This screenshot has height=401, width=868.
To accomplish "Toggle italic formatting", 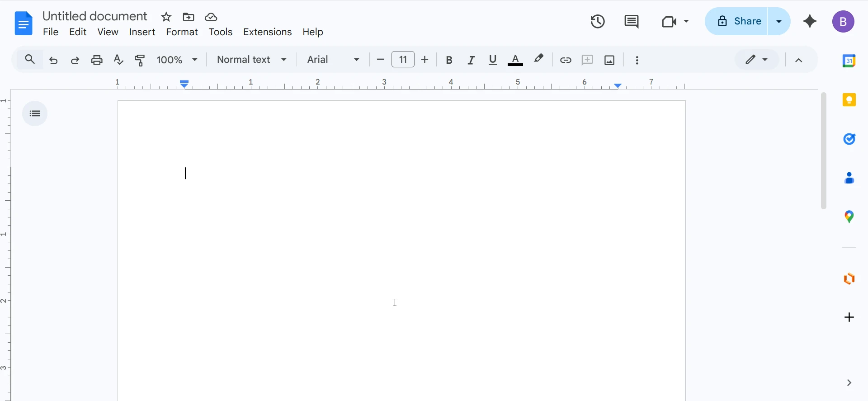I will click(471, 60).
